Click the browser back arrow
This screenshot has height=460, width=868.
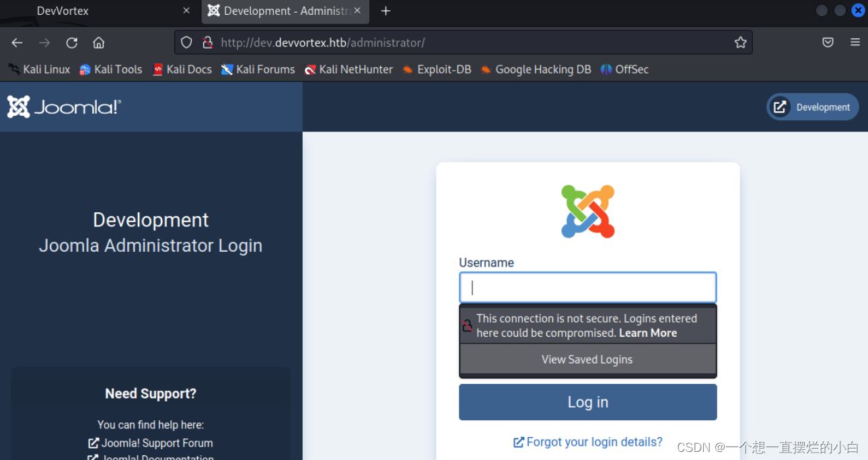[x=17, y=42]
